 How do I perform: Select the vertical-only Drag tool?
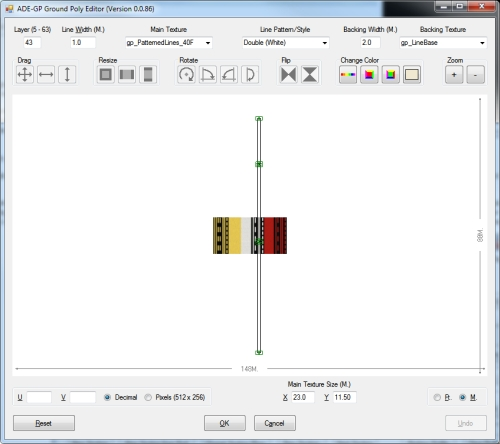pos(67,74)
